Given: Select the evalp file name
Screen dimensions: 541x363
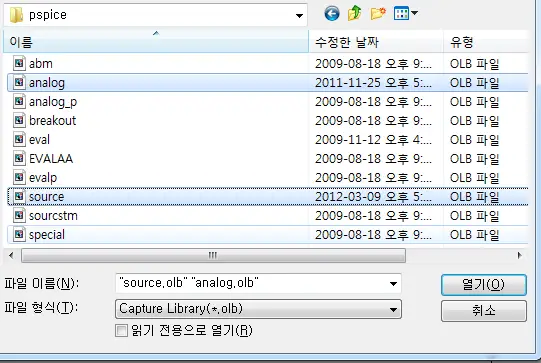Looking at the screenshot, I should click(43, 178).
